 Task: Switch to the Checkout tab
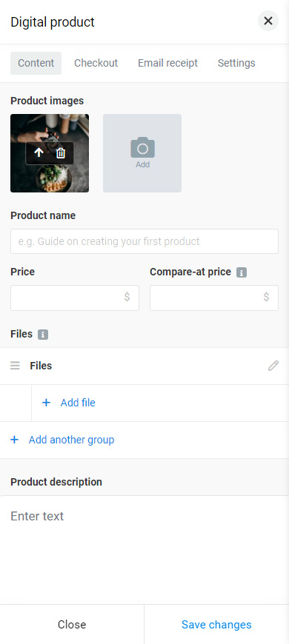pyautogui.click(x=96, y=63)
